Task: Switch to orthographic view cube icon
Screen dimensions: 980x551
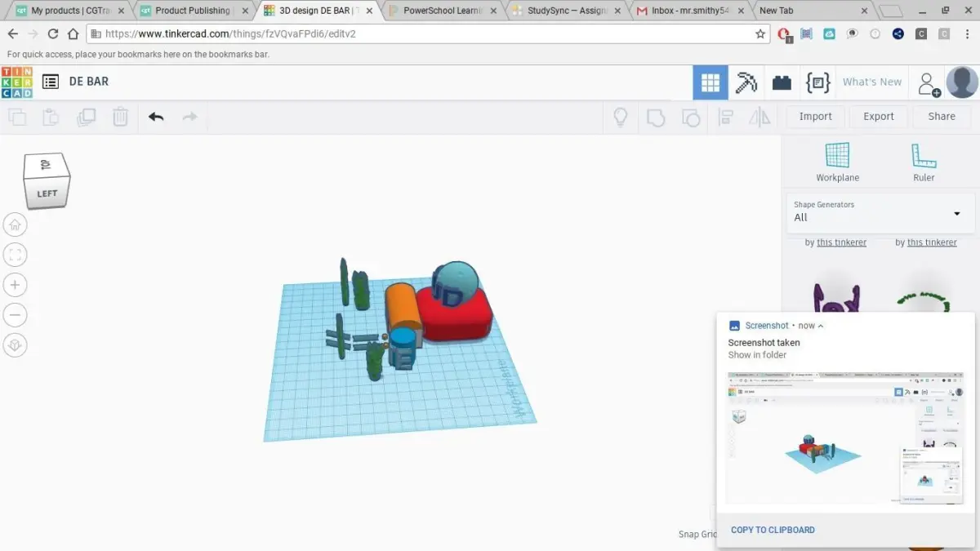Action: 15,345
